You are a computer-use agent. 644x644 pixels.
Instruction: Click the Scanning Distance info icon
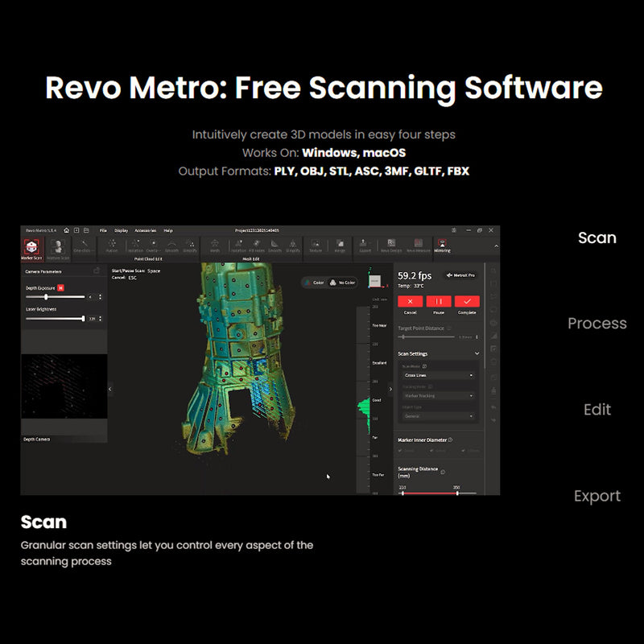tap(443, 472)
